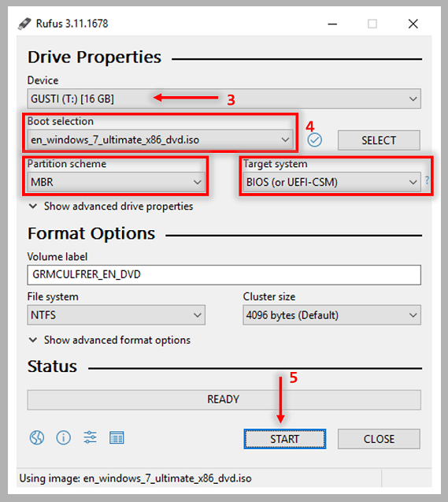Click the Volume label text field
The height and width of the screenshot is (502, 448).
(224, 275)
